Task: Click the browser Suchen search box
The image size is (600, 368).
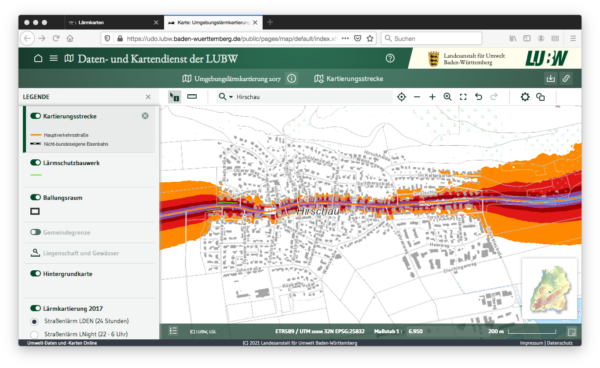Action: [x=432, y=38]
